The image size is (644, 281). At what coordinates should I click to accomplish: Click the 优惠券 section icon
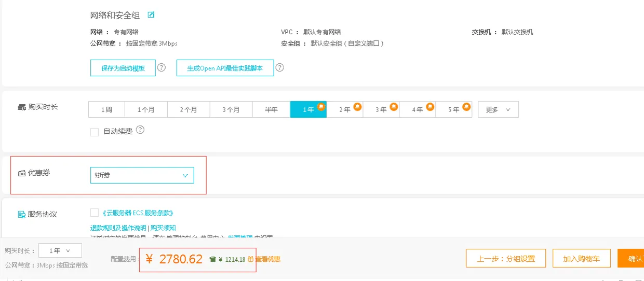click(x=22, y=173)
